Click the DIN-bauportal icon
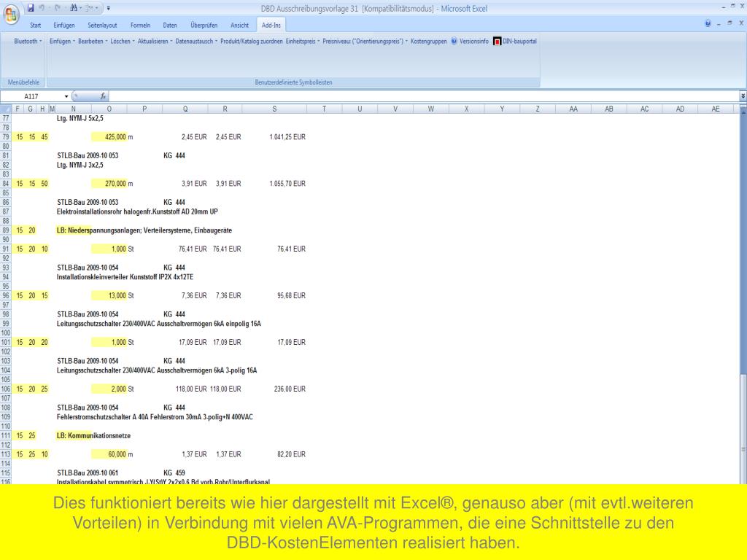747x560 pixels. [x=498, y=41]
